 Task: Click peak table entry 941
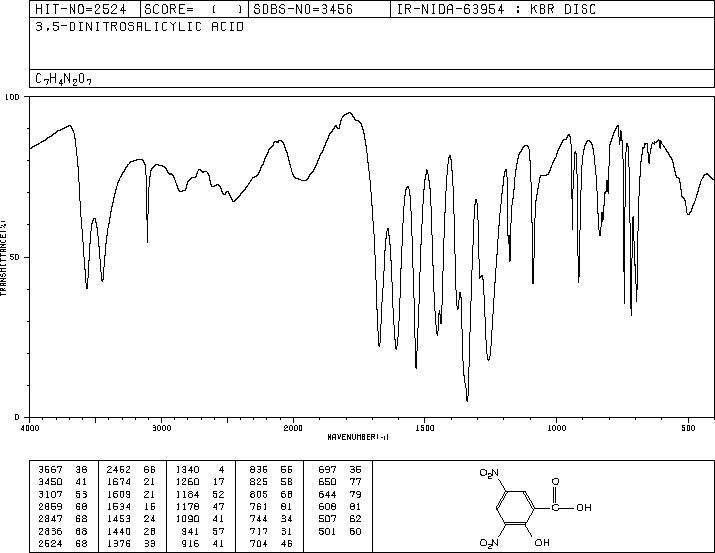coord(190,531)
